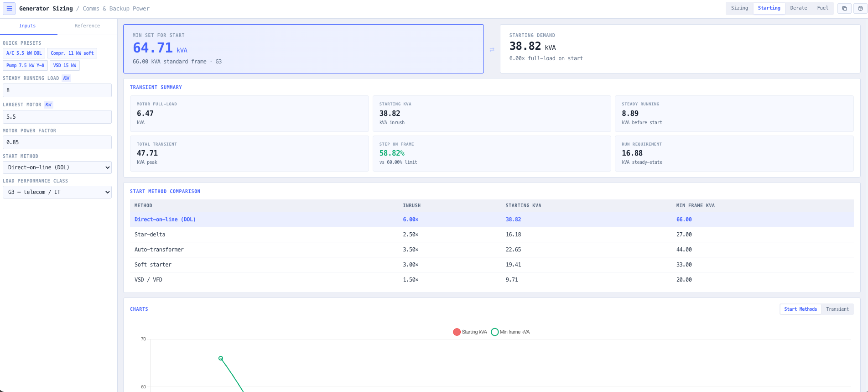Image resolution: width=868 pixels, height=392 pixels.
Task: Open the Load Performance Class dropdown
Action: pyautogui.click(x=57, y=192)
